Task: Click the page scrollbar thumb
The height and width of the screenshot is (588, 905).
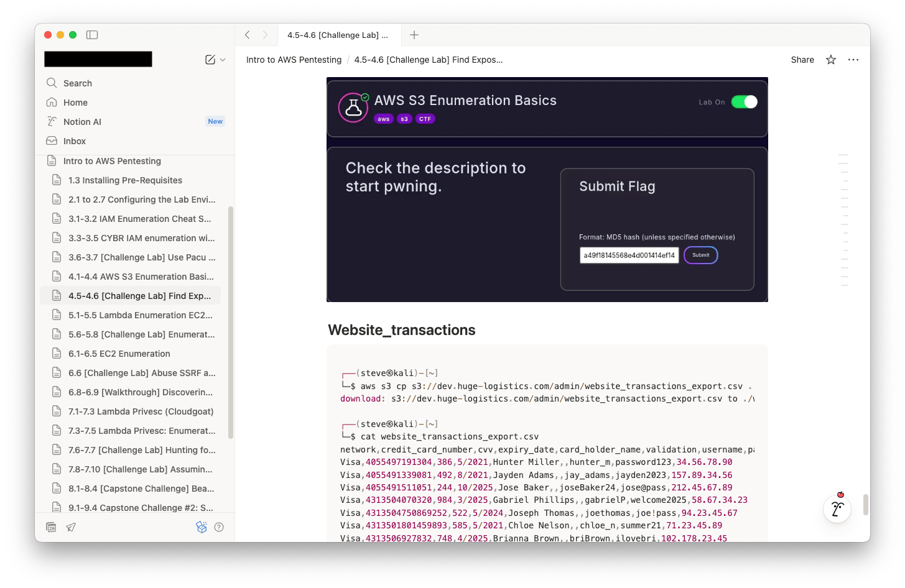Action: 865,505
